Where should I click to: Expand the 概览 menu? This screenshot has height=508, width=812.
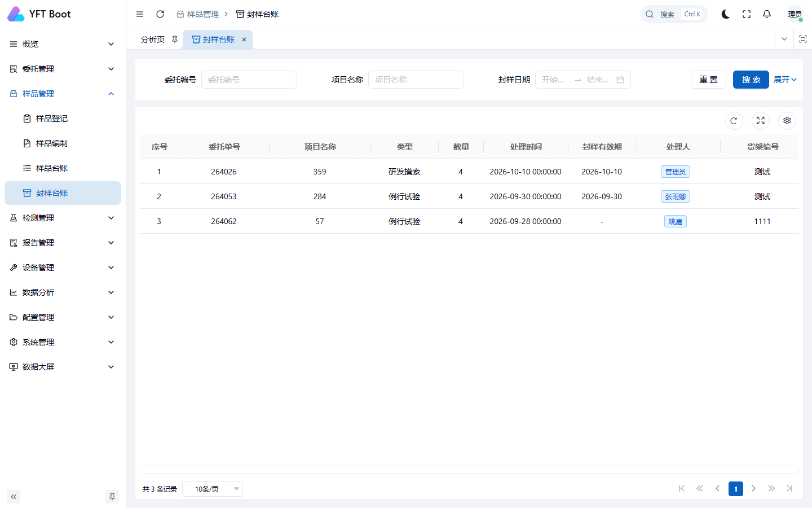pyautogui.click(x=63, y=44)
